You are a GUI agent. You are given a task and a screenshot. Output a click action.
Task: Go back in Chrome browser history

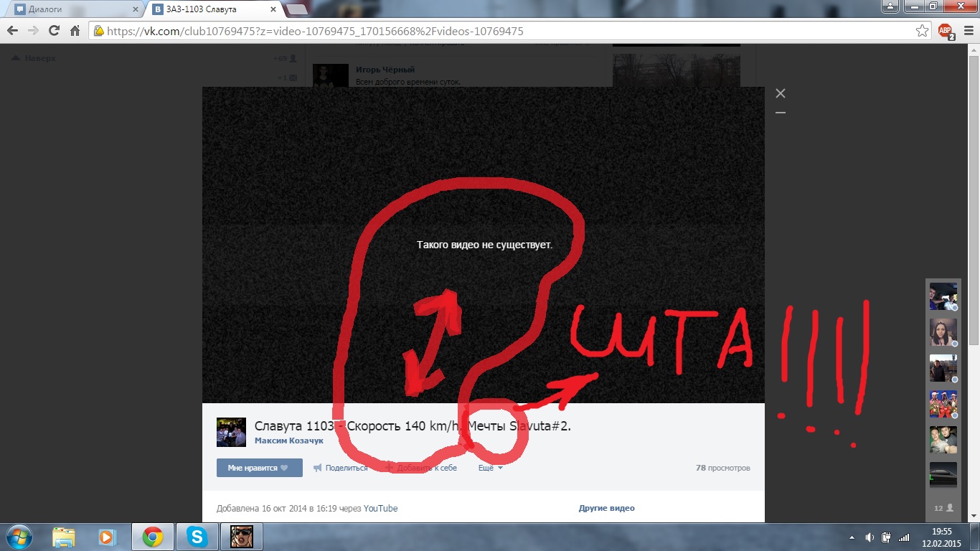pyautogui.click(x=12, y=31)
